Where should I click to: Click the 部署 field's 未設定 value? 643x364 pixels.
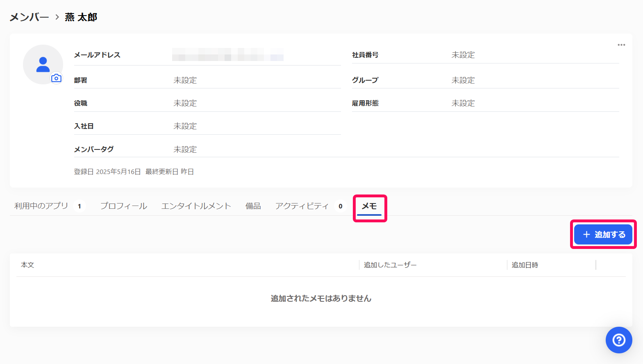coord(185,80)
